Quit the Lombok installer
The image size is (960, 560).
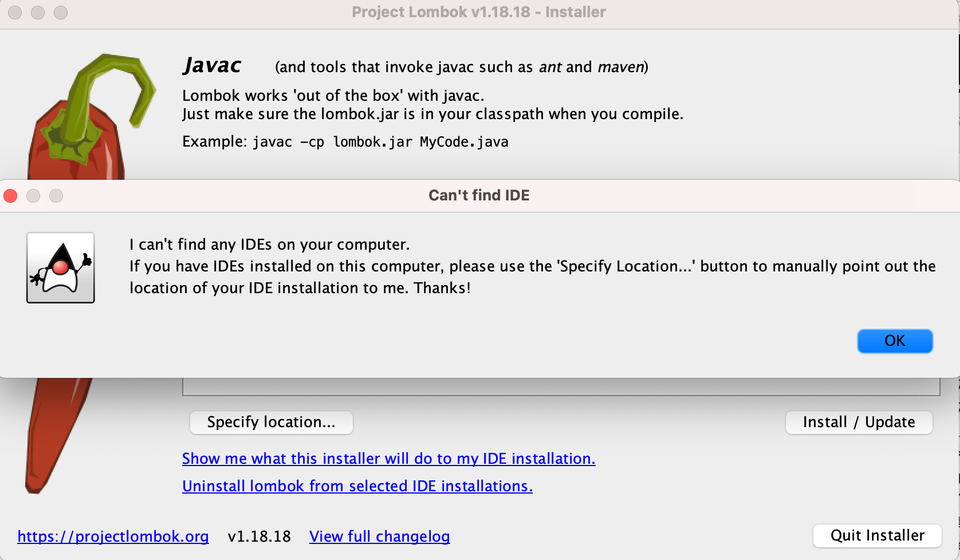(877, 536)
